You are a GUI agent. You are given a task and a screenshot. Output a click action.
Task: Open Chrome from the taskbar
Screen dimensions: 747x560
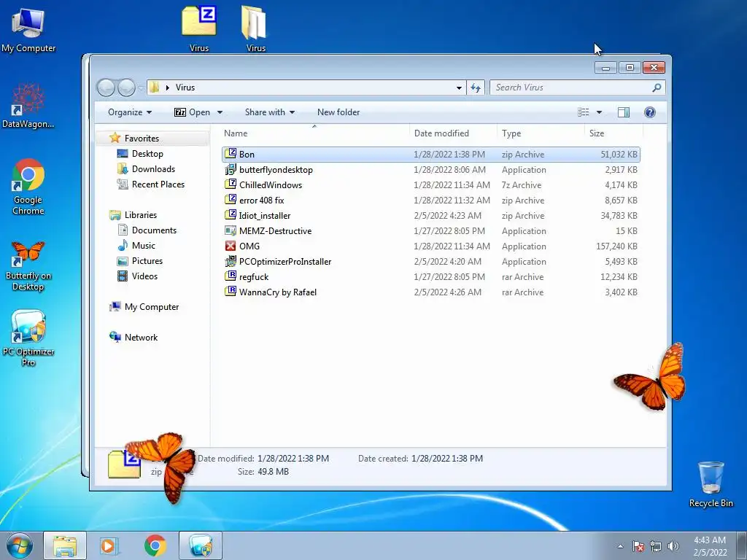(x=155, y=545)
